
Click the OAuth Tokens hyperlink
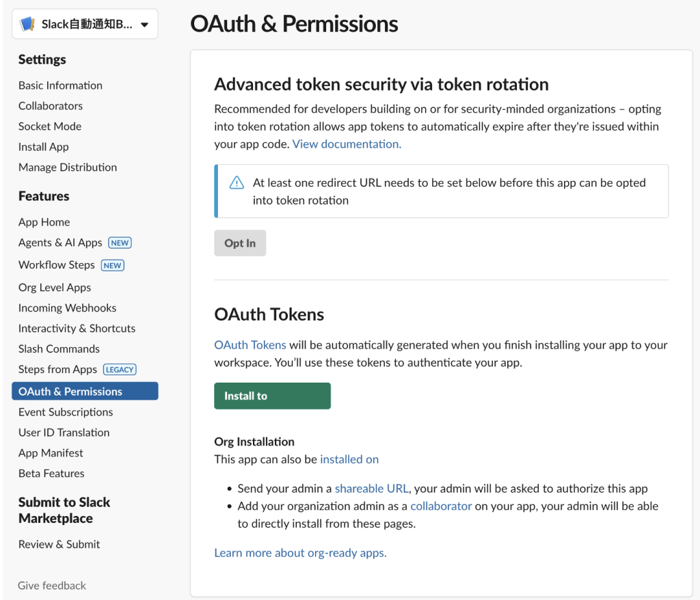[x=250, y=345]
